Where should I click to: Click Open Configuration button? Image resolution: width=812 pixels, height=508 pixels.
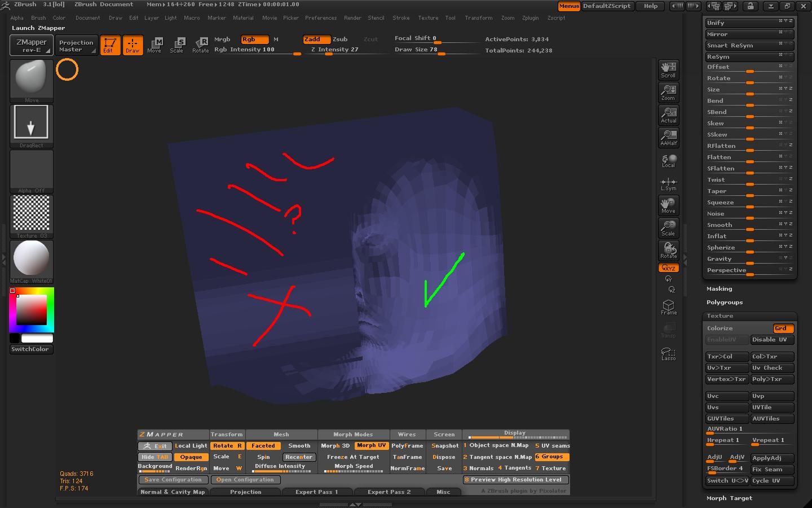245,480
